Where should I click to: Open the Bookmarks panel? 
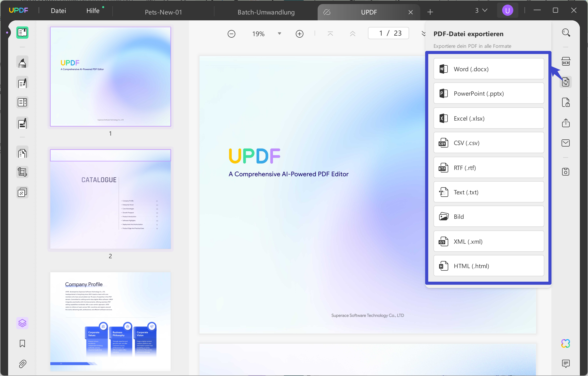tap(22, 344)
